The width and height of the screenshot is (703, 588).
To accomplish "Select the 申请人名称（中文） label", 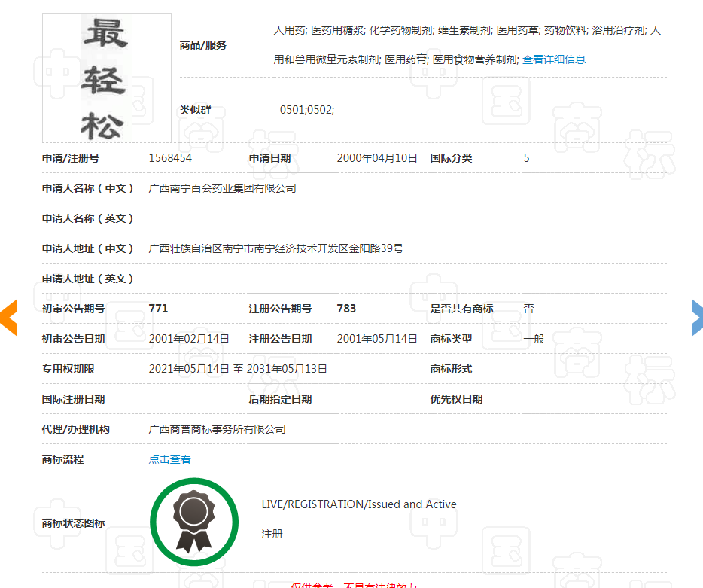I will [x=88, y=188].
